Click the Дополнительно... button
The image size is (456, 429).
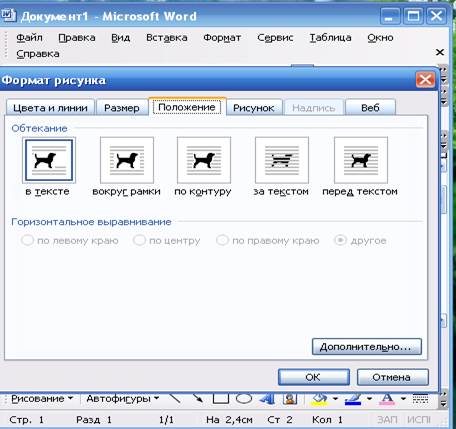[367, 347]
